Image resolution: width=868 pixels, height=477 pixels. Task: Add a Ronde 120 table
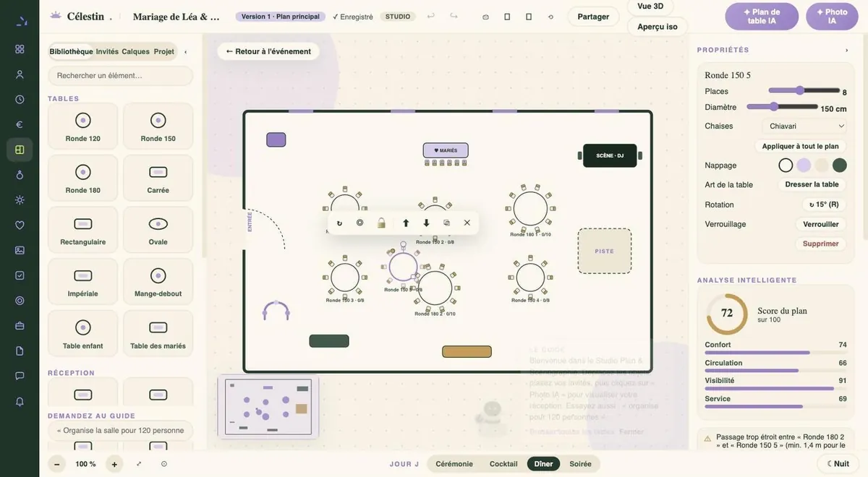pyautogui.click(x=82, y=126)
